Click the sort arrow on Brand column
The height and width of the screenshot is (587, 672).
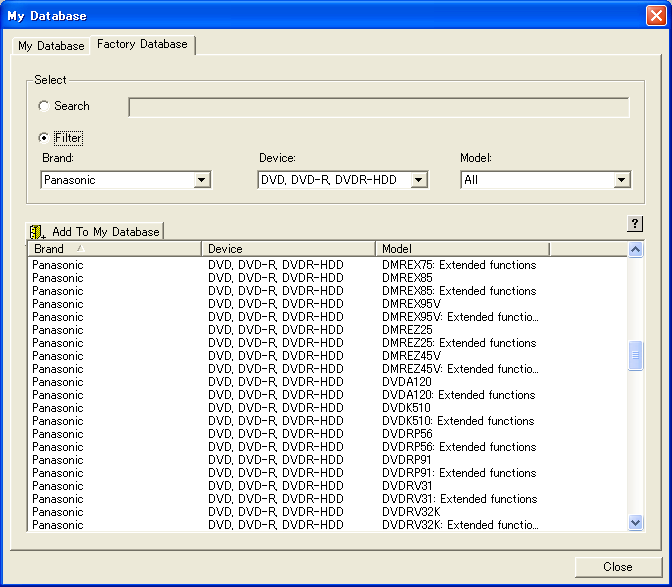click(79, 248)
